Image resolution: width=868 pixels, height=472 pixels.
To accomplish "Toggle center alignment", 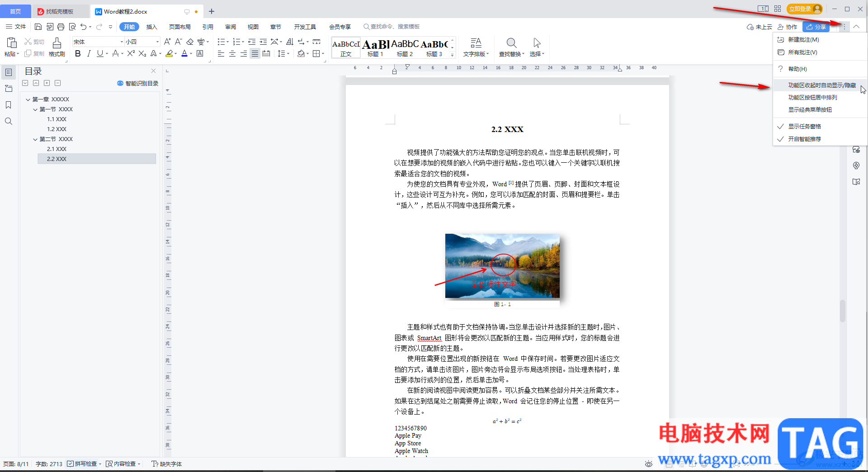I will [232, 53].
